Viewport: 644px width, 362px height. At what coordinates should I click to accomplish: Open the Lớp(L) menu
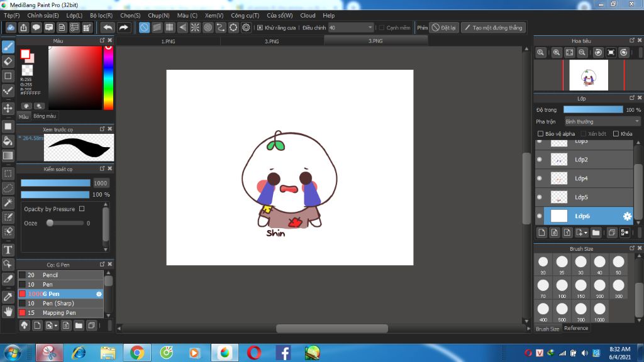coord(74,16)
